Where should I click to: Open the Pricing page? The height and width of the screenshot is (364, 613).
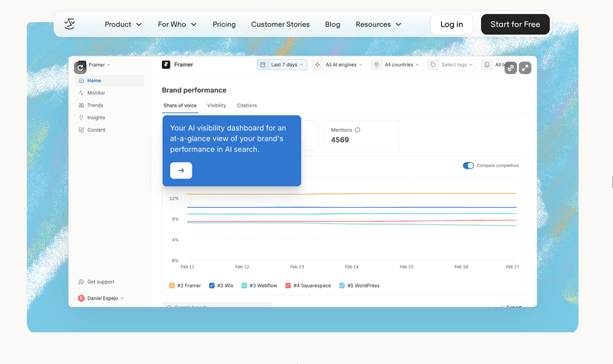[224, 24]
